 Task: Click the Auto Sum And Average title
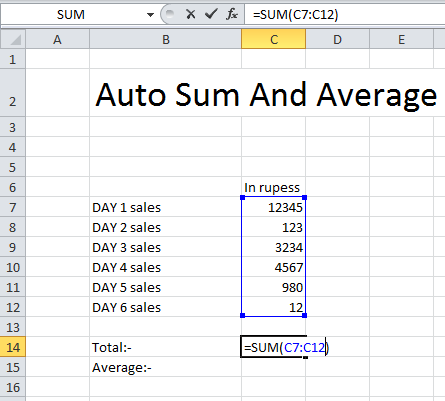click(266, 95)
